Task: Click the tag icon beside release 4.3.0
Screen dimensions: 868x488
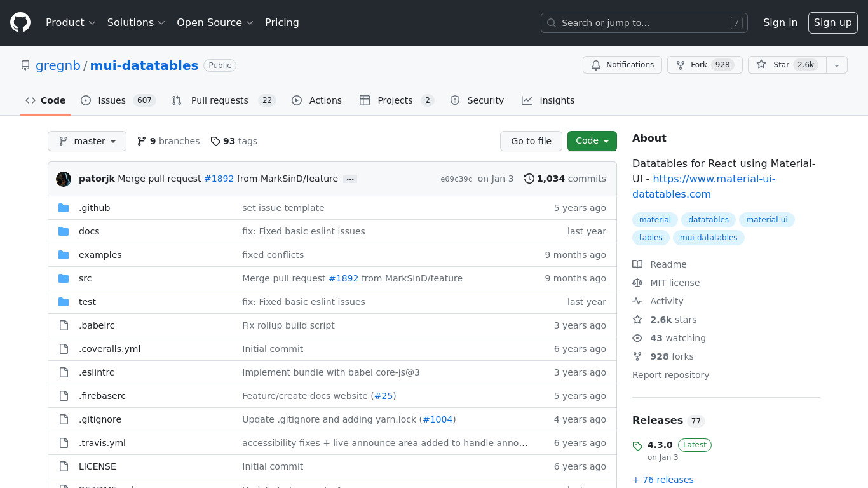Action: pyautogui.click(x=637, y=446)
